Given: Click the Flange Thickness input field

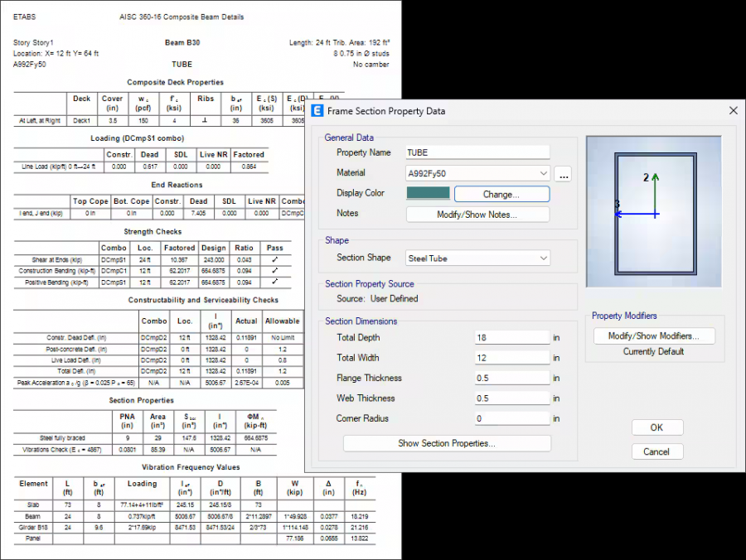Looking at the screenshot, I should click(x=512, y=378).
